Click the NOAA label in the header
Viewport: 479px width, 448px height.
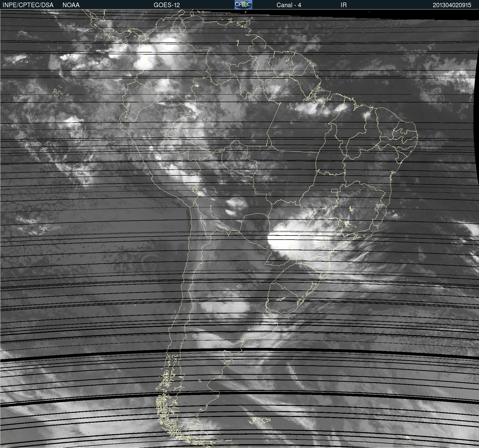71,5
